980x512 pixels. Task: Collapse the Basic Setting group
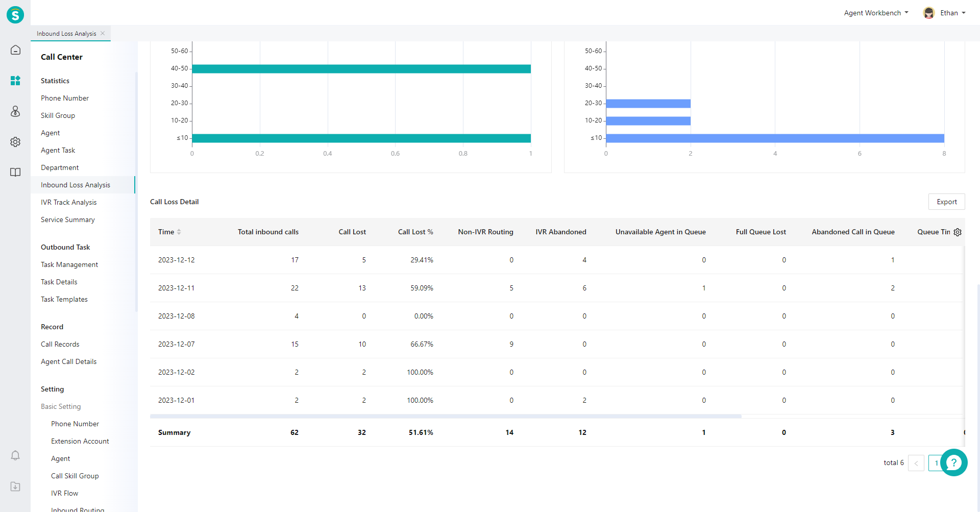tap(61, 406)
